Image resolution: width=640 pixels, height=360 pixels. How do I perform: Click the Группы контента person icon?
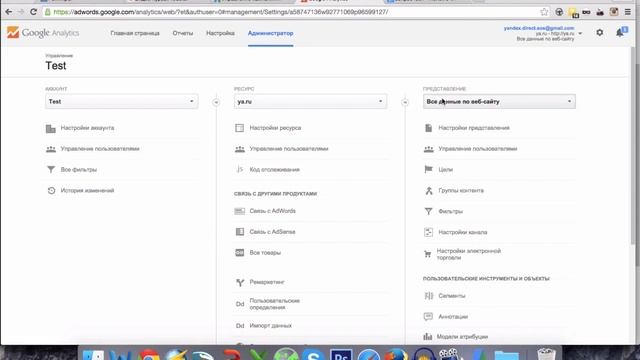tap(429, 191)
